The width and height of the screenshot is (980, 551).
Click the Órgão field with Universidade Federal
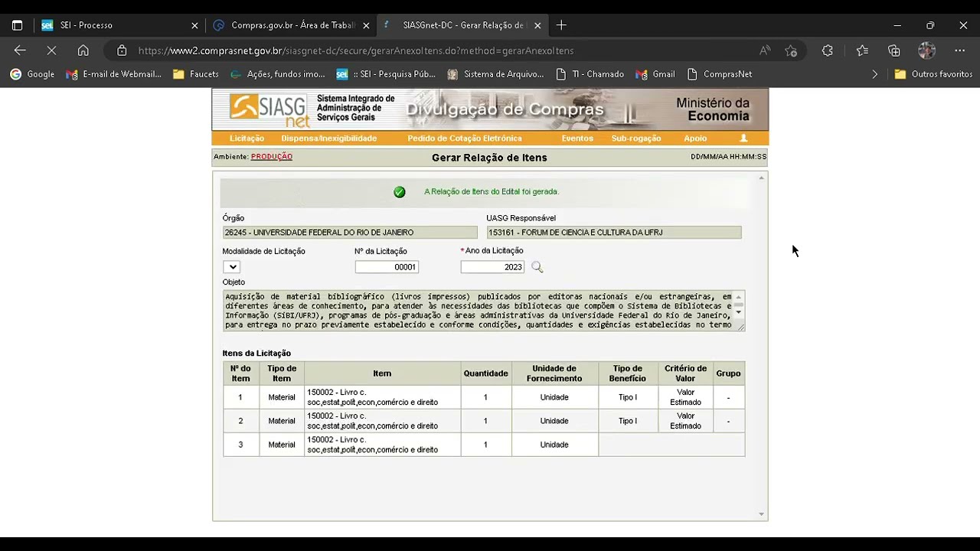point(350,233)
